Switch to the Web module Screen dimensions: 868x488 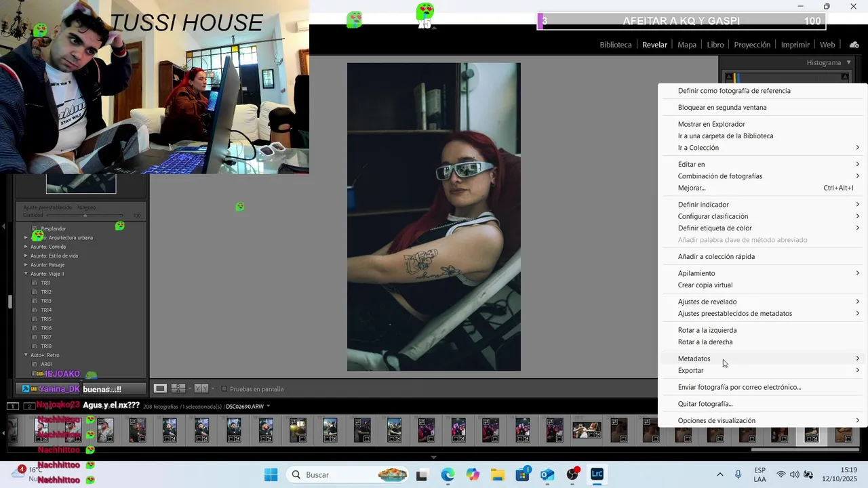point(827,45)
